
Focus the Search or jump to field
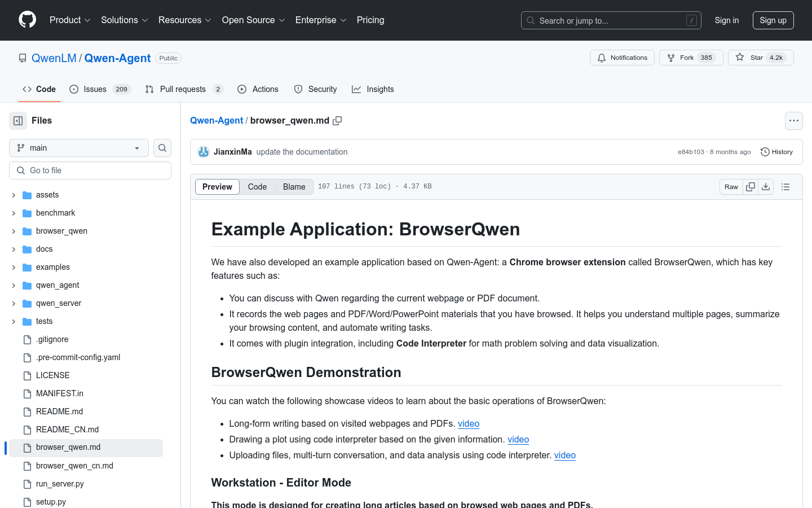611,20
